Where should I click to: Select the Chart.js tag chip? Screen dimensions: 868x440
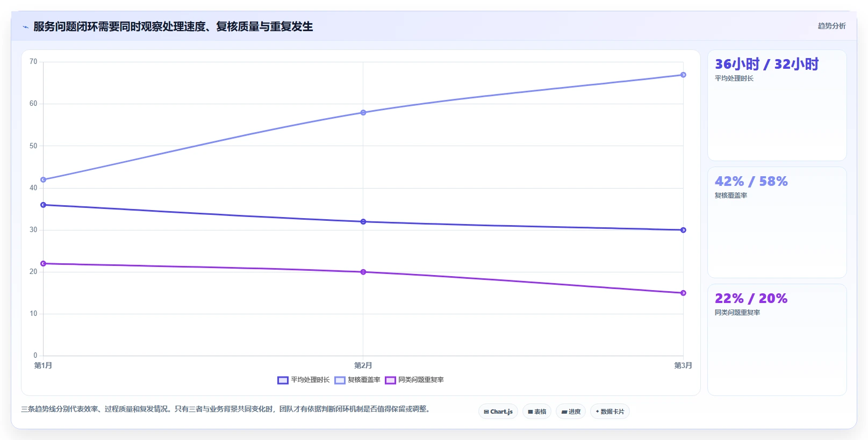(x=498, y=412)
